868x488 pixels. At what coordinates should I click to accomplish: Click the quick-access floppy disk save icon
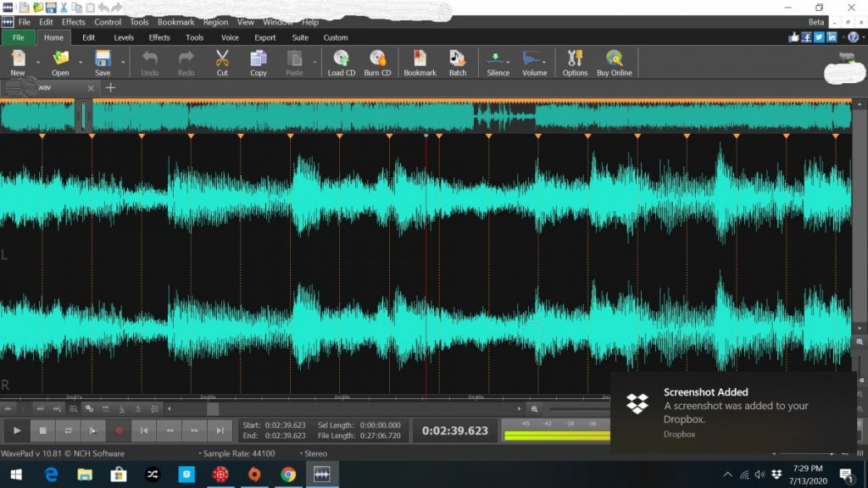click(x=51, y=8)
